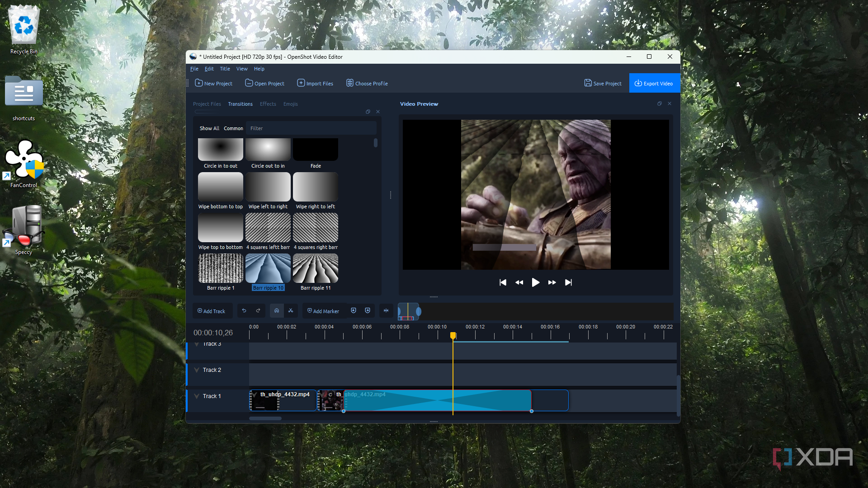Click the Export Video button

coord(654,83)
